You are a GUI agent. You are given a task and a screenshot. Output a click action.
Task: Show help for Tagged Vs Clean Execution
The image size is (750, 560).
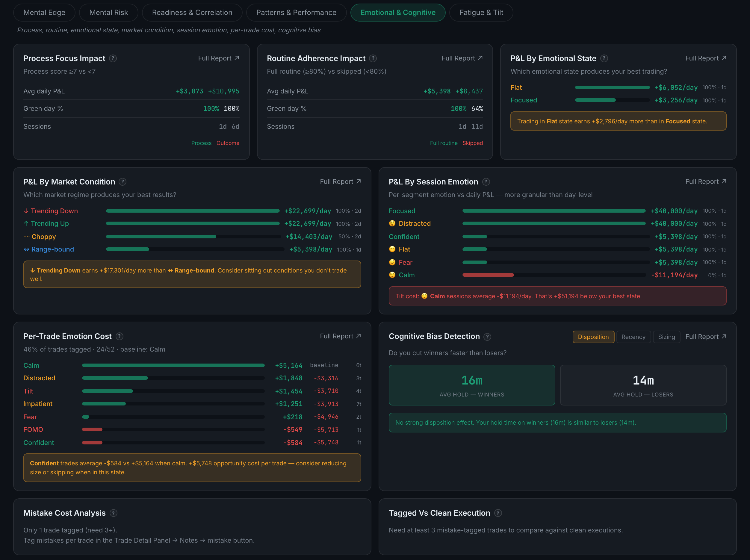tap(498, 513)
